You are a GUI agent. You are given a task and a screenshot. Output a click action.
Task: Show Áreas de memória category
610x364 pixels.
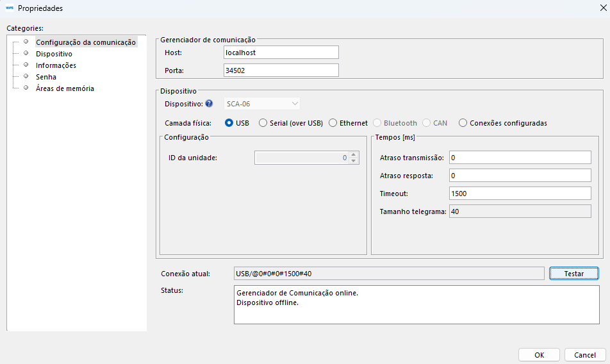(65, 88)
